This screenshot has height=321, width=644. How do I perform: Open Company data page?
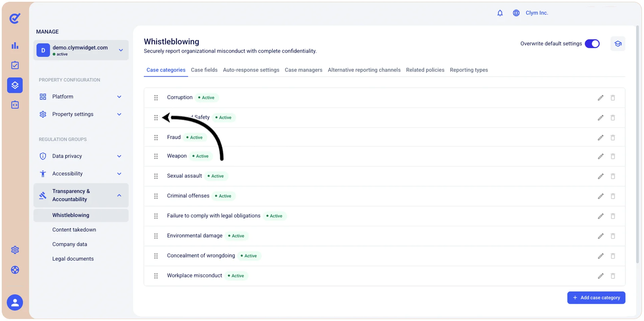pyautogui.click(x=70, y=244)
